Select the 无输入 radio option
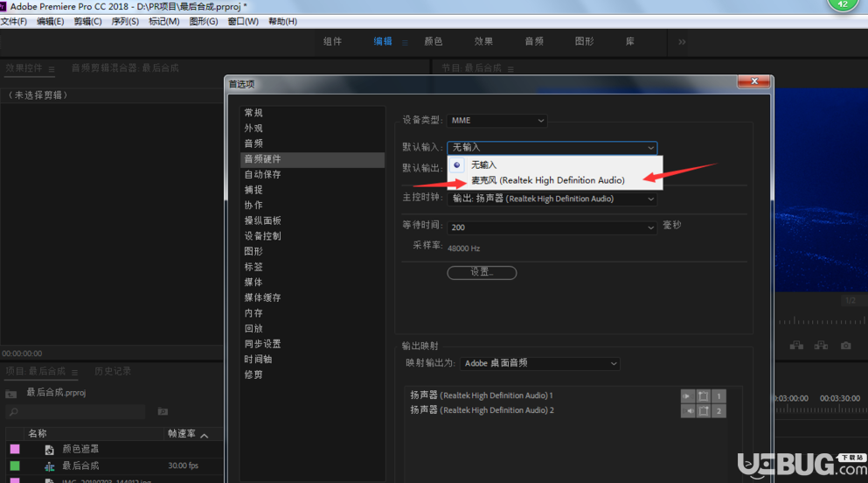The height and width of the screenshot is (483, 868). [x=456, y=165]
